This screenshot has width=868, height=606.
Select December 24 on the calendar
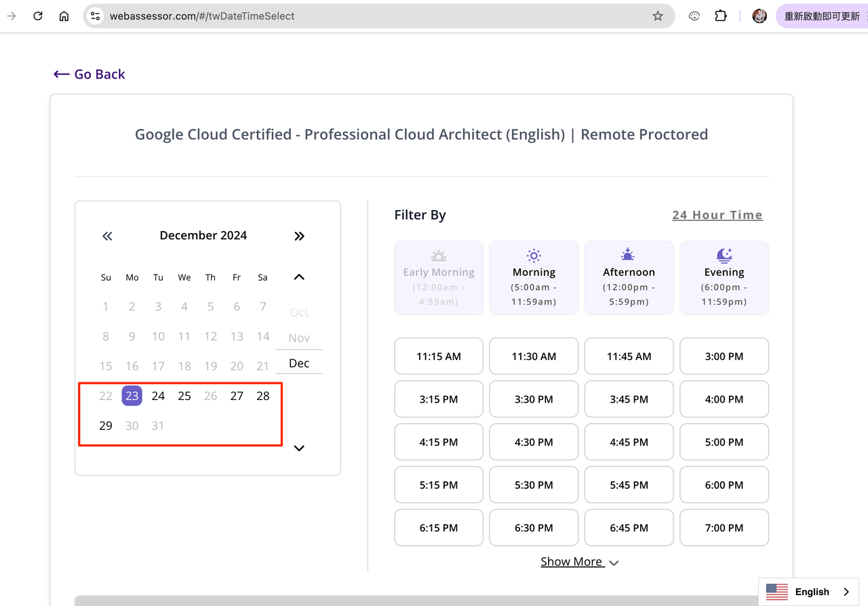tap(158, 396)
